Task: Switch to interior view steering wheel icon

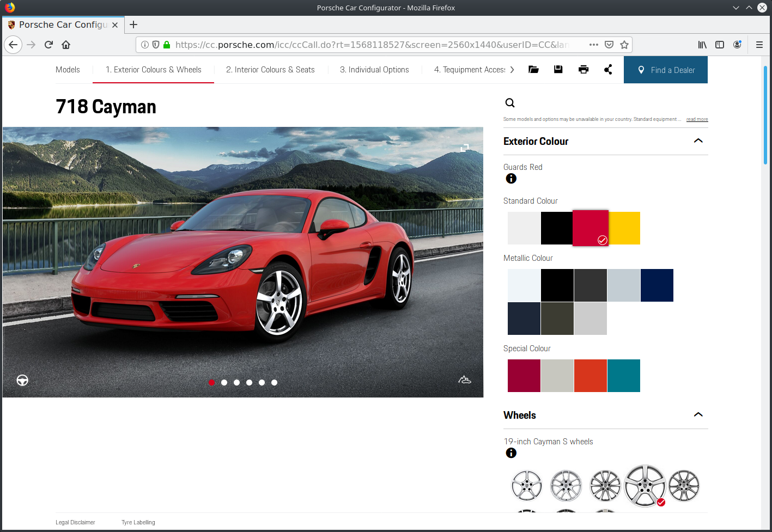Action: (x=22, y=380)
